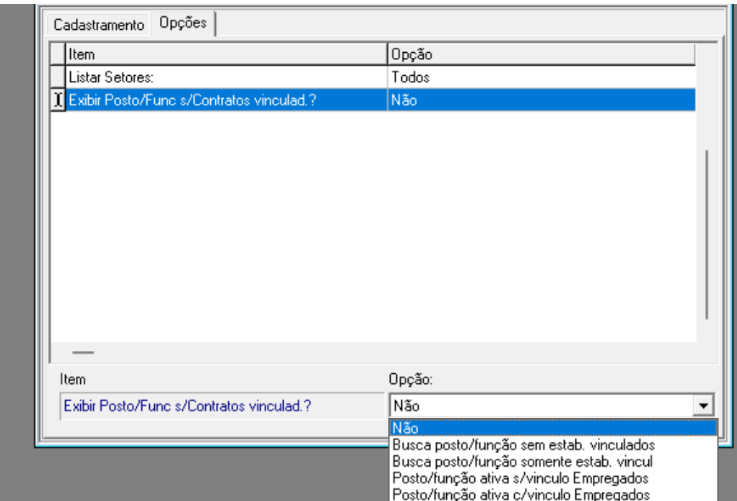Click row selector beside Listar Setores
This screenshot has height=501, width=737.
58,76
